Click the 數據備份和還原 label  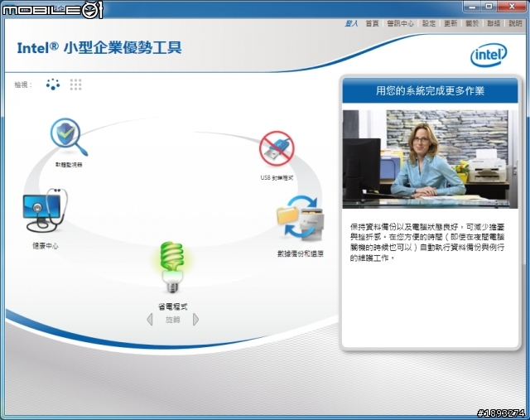(301, 253)
